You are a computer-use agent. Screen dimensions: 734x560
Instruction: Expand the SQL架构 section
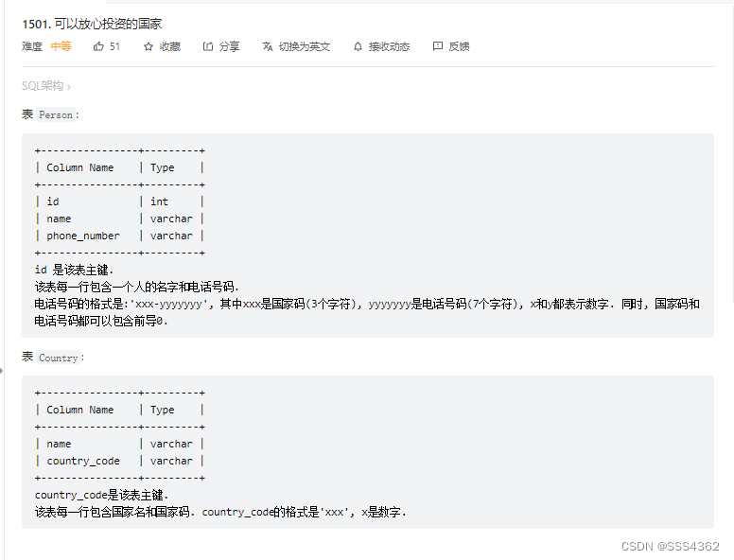(45, 86)
